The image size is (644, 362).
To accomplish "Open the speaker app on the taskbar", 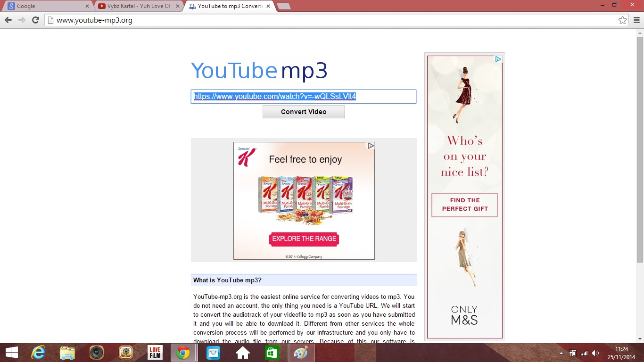I will [96, 353].
